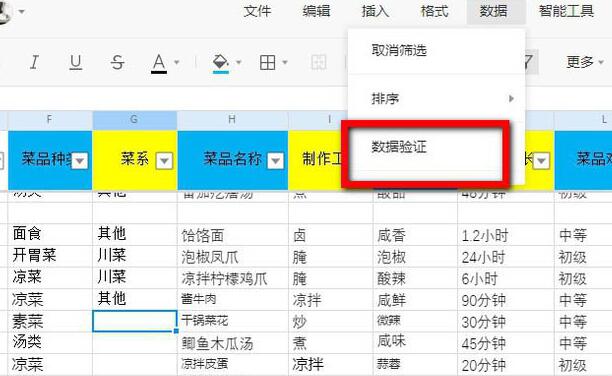Click the borders grid icon
The height and width of the screenshot is (376, 612).
click(268, 62)
